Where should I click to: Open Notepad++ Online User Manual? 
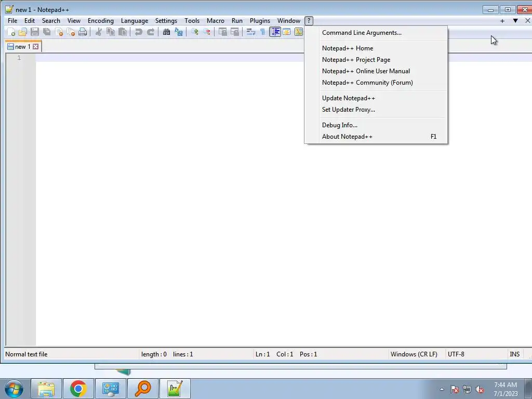click(x=376, y=71)
